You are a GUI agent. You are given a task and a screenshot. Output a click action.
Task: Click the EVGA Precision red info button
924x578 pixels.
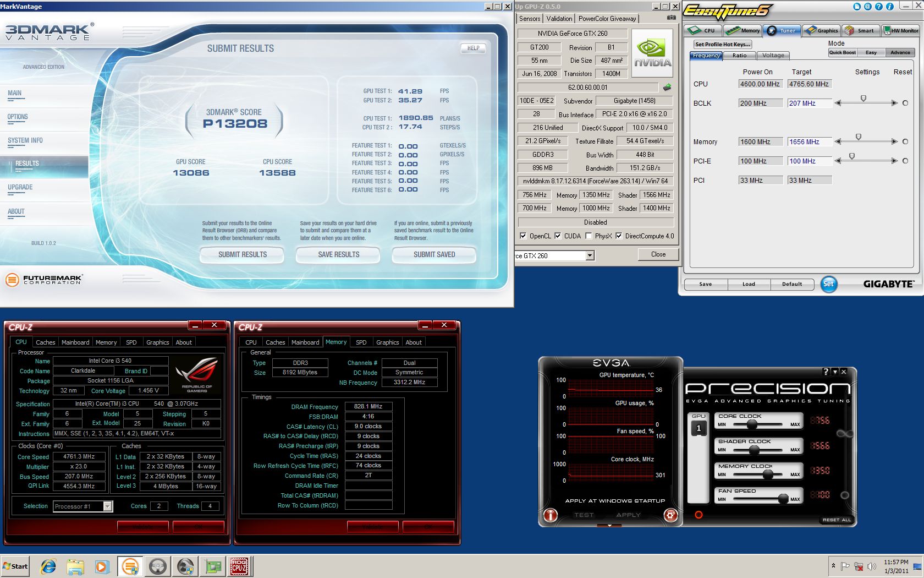[x=551, y=515]
